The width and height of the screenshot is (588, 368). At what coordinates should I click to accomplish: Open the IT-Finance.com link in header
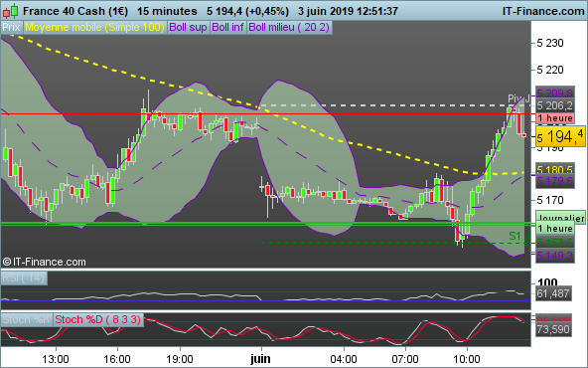click(x=543, y=11)
